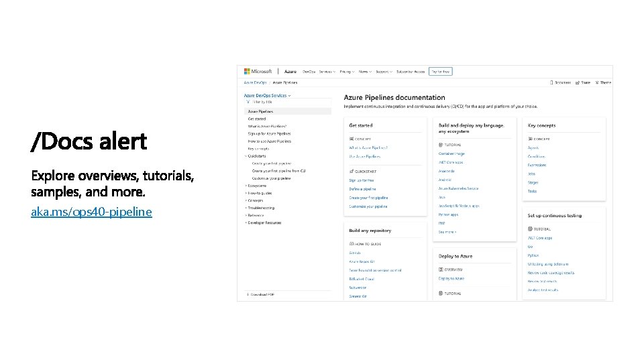The image size is (644, 362).
Task: Click the Tutorial icon under Build and deploy any language
Action: 441,145
